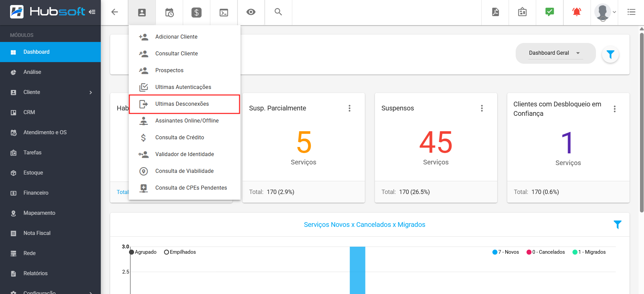Click the red alarm bell notification icon
Image resolution: width=644 pixels, height=294 pixels.
pyautogui.click(x=577, y=12)
